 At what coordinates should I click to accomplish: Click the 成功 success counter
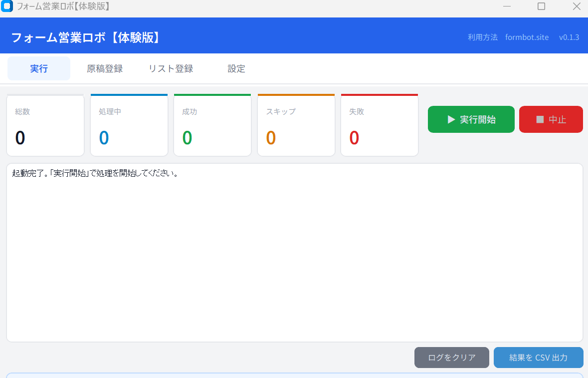point(212,125)
